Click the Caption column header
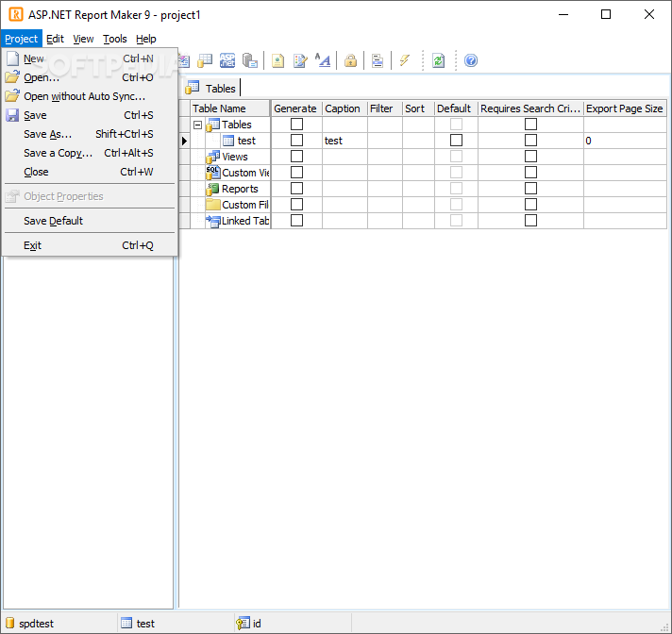672x634 pixels. point(344,108)
